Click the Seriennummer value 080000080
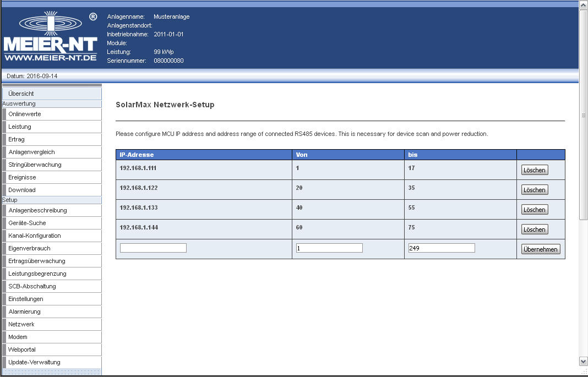The width and height of the screenshot is (588, 377). 169,61
